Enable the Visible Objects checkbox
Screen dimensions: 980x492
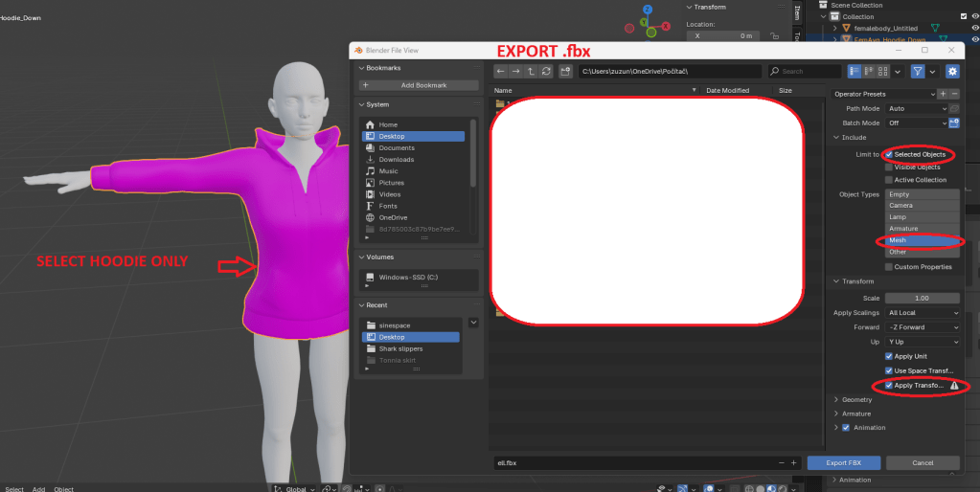(890, 167)
